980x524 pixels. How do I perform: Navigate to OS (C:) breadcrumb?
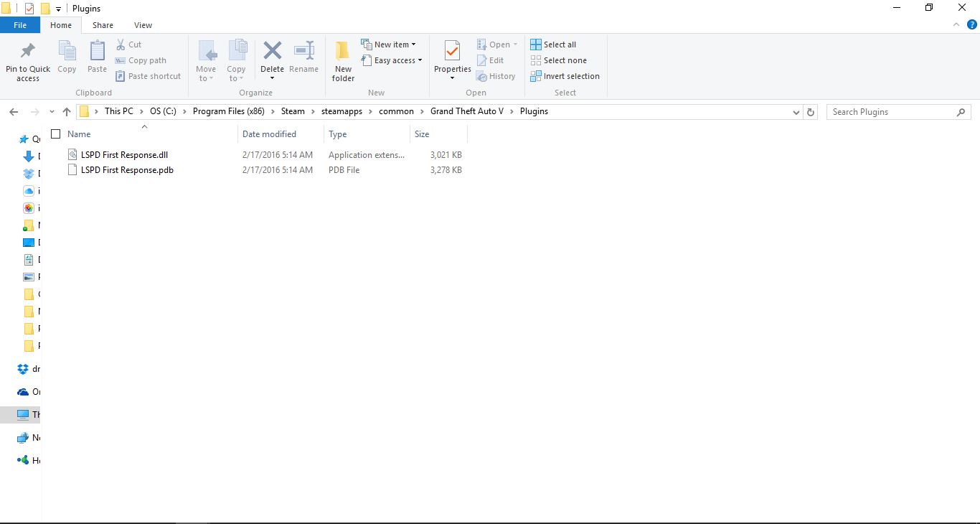[x=163, y=111]
